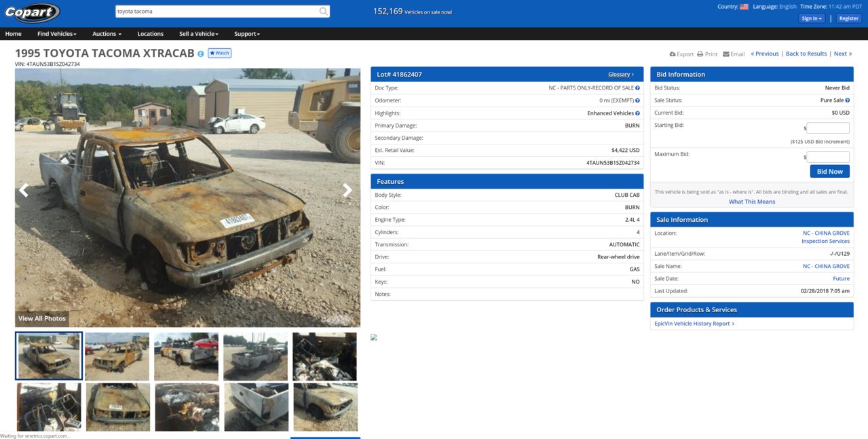Viewport: 868px width, 439px height.
Task: Open the Highlights help icon
Action: [638, 113]
